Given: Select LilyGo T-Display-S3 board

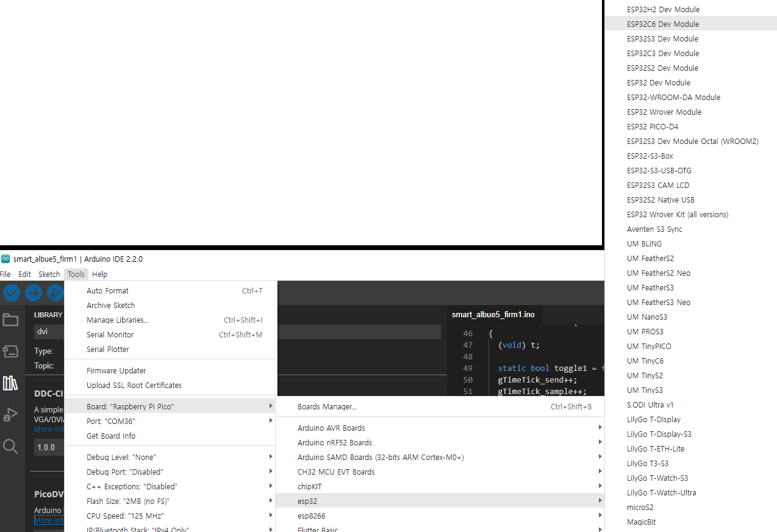Looking at the screenshot, I should pos(690,434).
